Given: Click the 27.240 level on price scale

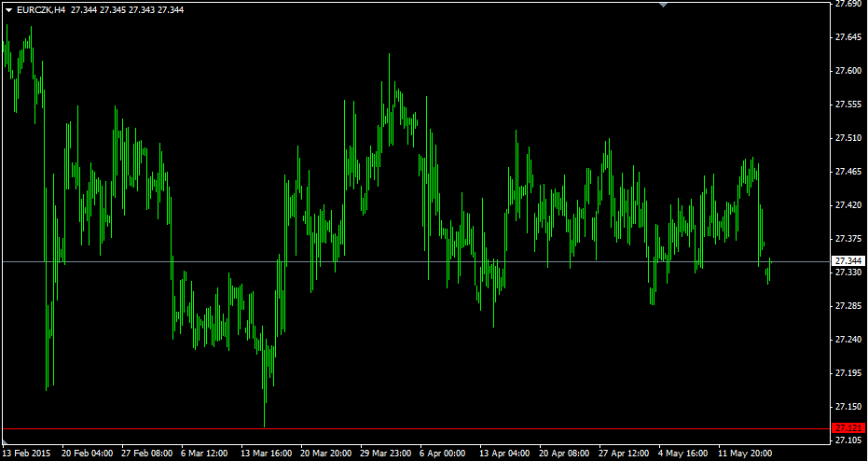Looking at the screenshot, I should click(847, 340).
